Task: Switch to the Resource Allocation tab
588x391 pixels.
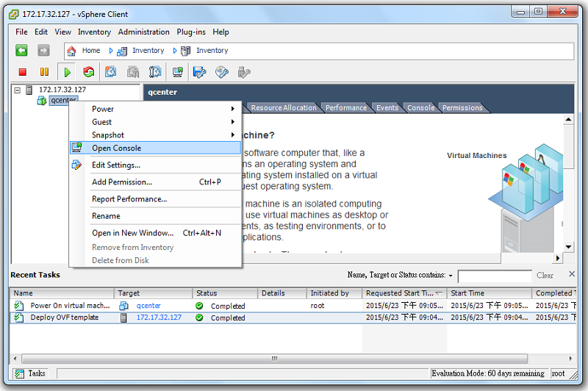Action: tap(284, 107)
